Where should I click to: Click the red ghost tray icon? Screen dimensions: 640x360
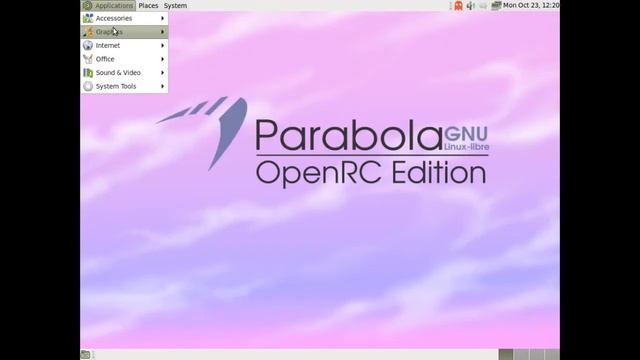458,5
